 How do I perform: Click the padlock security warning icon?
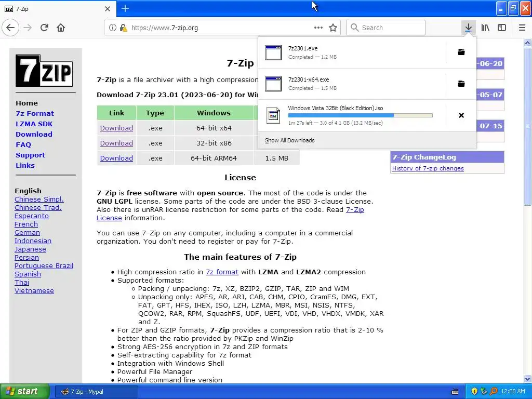tap(124, 28)
